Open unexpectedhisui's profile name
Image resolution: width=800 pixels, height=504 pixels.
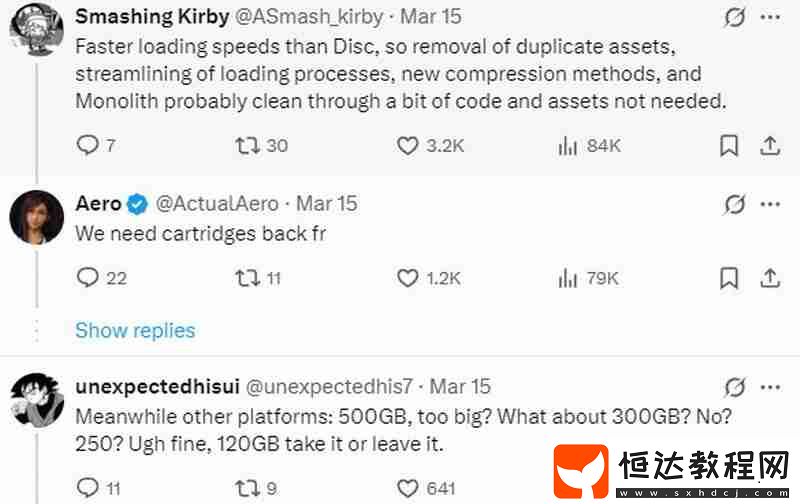coord(157,387)
